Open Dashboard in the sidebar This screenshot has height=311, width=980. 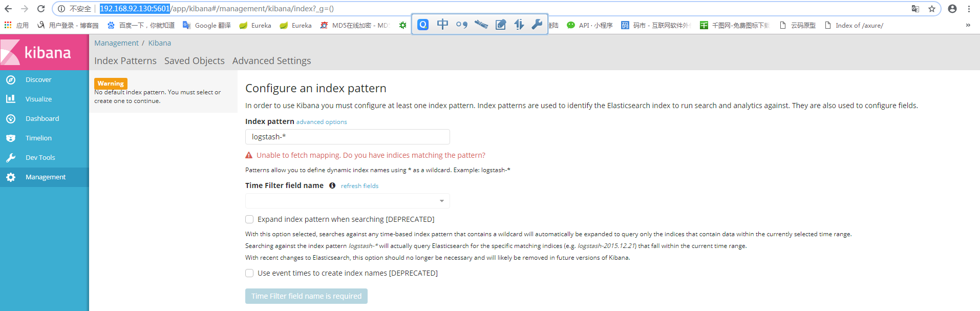click(x=45, y=118)
